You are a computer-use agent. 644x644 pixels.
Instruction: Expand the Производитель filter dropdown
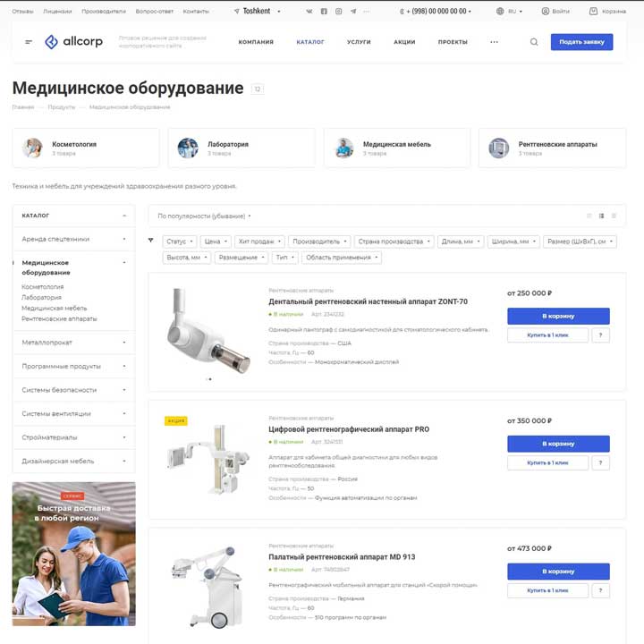click(x=319, y=241)
